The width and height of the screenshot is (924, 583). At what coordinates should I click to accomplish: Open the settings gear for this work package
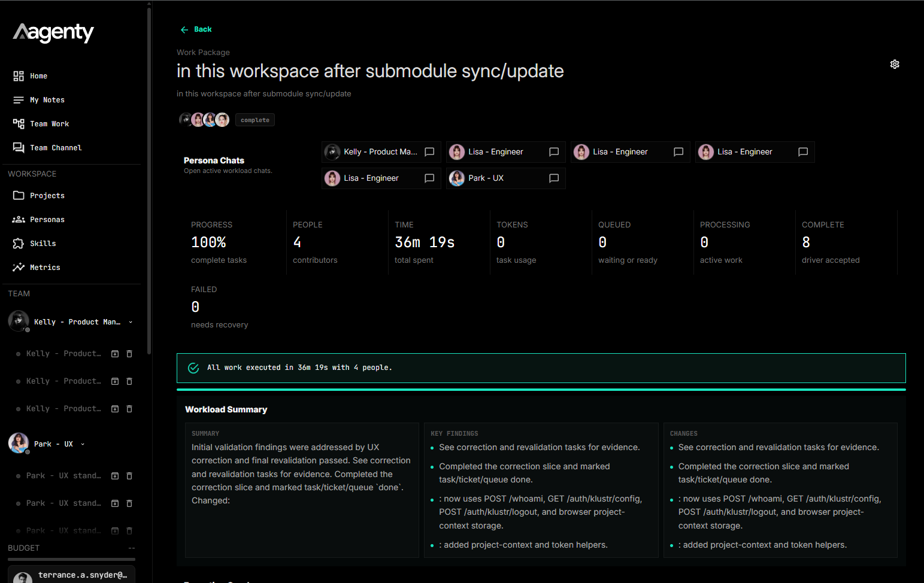point(895,64)
